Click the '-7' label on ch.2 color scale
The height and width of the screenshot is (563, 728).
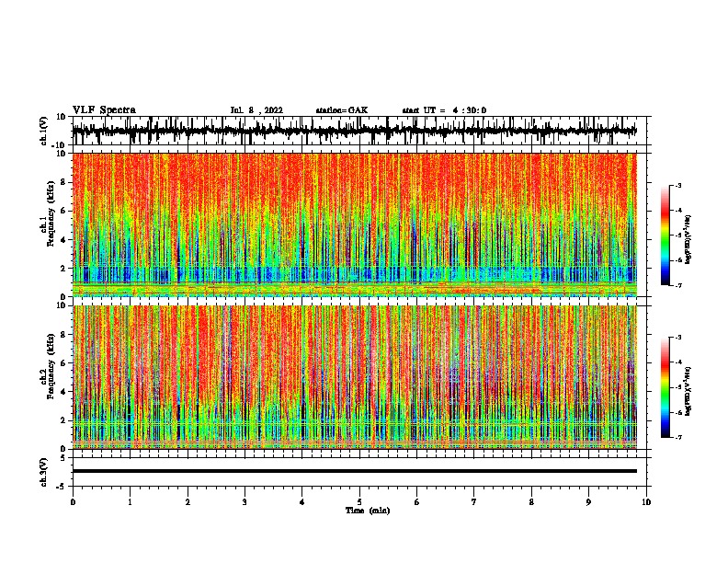click(x=677, y=437)
